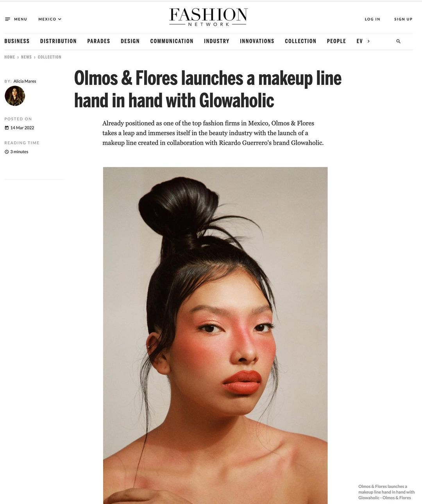Go to the Collection section
The width and height of the screenshot is (422, 504).
(300, 41)
